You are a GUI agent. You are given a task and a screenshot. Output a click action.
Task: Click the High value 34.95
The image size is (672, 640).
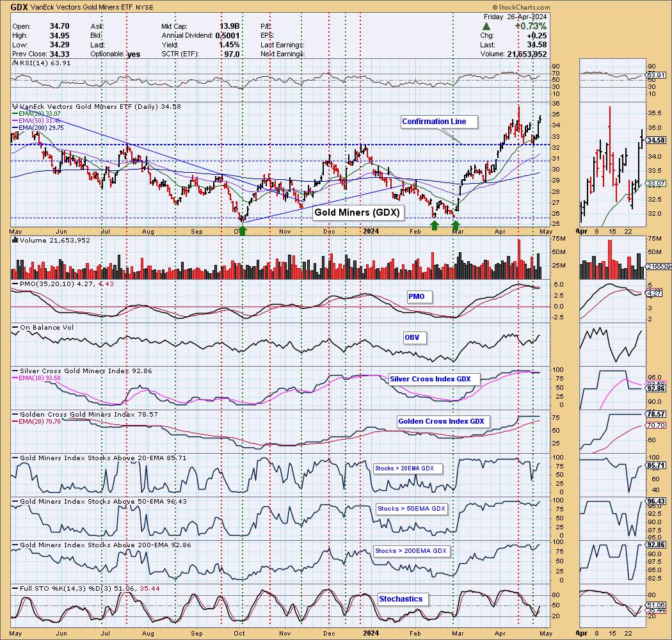tap(60, 36)
